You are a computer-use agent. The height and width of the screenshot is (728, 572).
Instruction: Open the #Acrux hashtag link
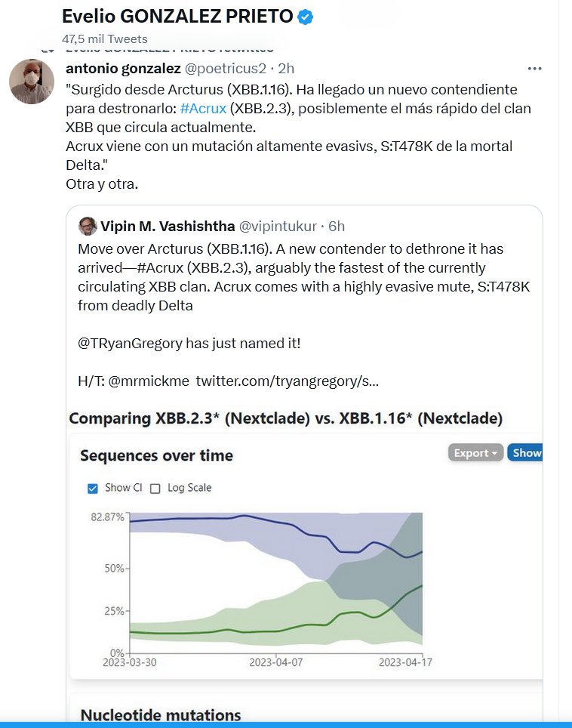pyautogui.click(x=203, y=108)
